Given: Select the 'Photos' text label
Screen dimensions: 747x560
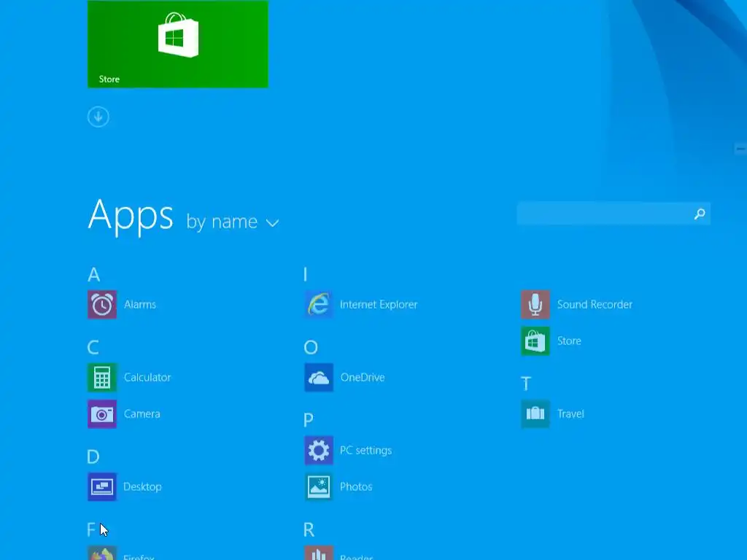Looking at the screenshot, I should point(356,486).
